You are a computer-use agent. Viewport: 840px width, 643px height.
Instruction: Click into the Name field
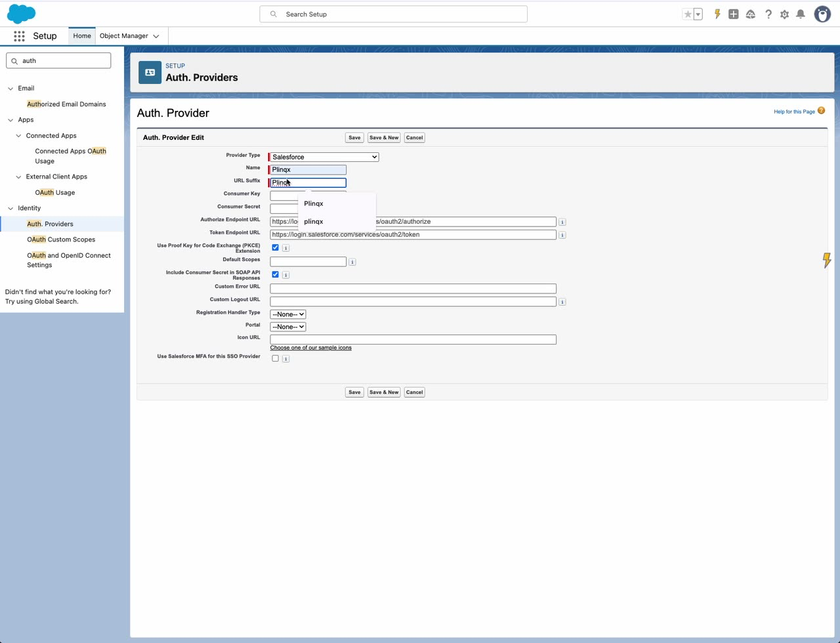(308, 170)
